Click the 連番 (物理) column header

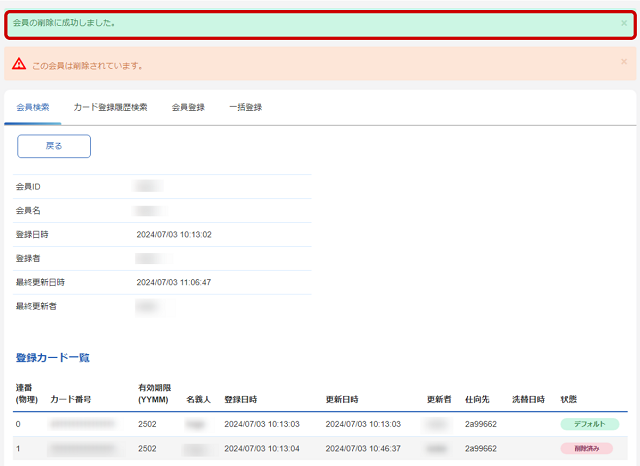tap(27, 394)
